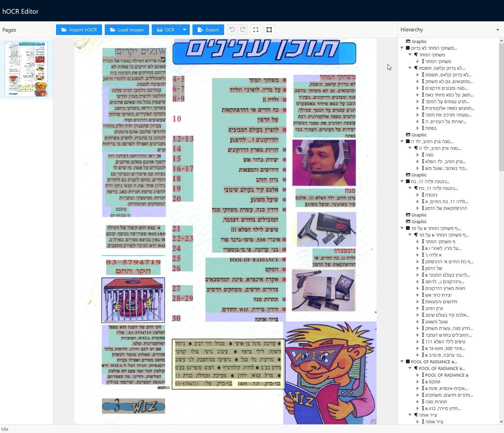Select line חוויות מארץ הדרקונים
504x433 pixels.
click(445, 288)
